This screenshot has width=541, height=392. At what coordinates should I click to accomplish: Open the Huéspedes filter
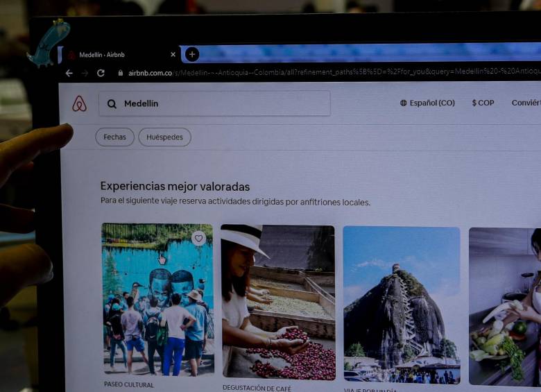tap(164, 137)
